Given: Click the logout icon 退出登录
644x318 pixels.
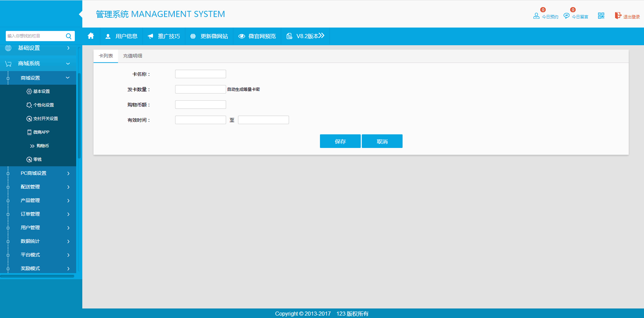Looking at the screenshot, I should [x=618, y=16].
